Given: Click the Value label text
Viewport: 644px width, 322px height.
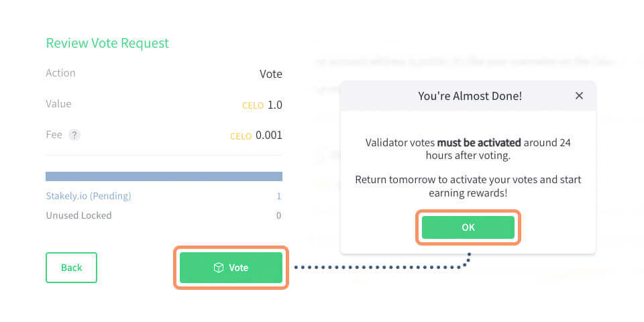Looking at the screenshot, I should click(58, 104).
